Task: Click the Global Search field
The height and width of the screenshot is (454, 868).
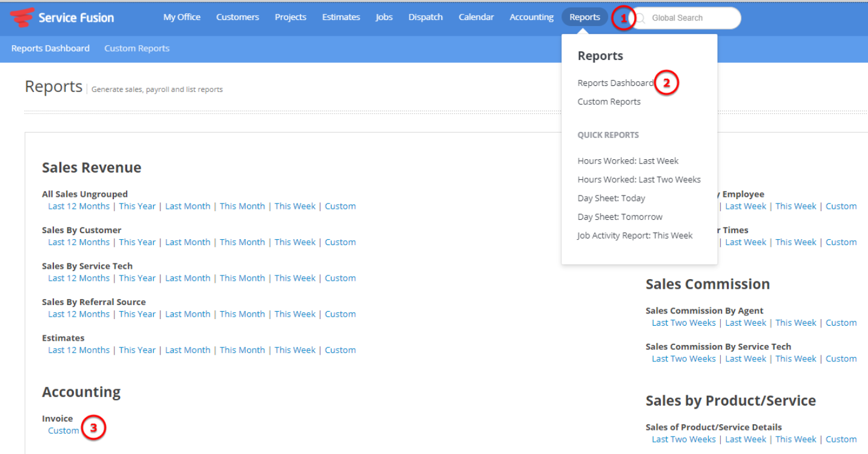Action: tap(684, 18)
